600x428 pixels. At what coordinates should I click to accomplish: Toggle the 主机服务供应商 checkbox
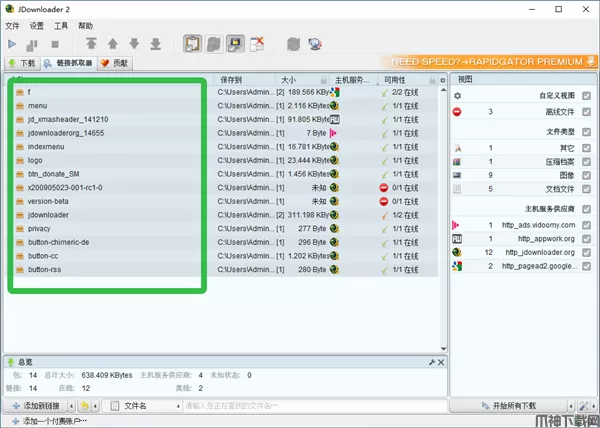[x=586, y=209]
